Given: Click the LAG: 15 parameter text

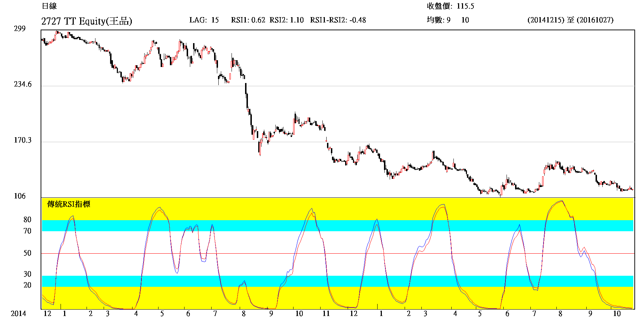Looking at the screenshot, I should [204, 20].
